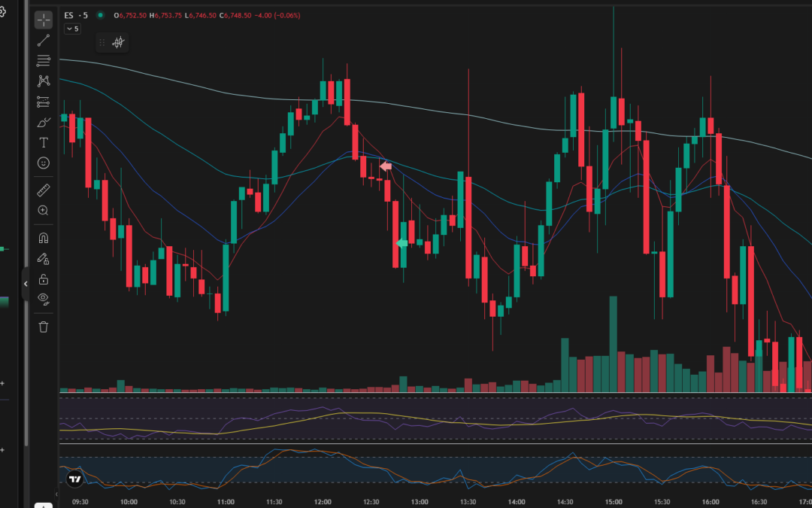Screen dimensions: 812x508
Task: Select the text annotation tool
Action: tap(43, 141)
